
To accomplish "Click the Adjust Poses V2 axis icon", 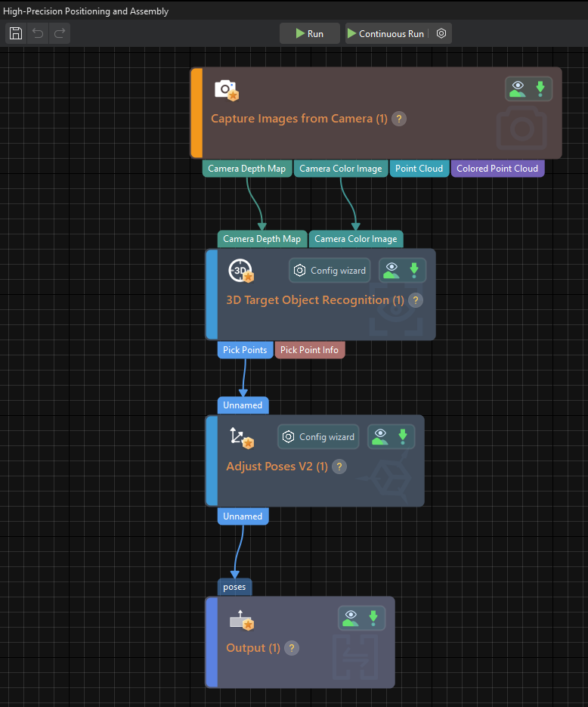I will [240, 437].
